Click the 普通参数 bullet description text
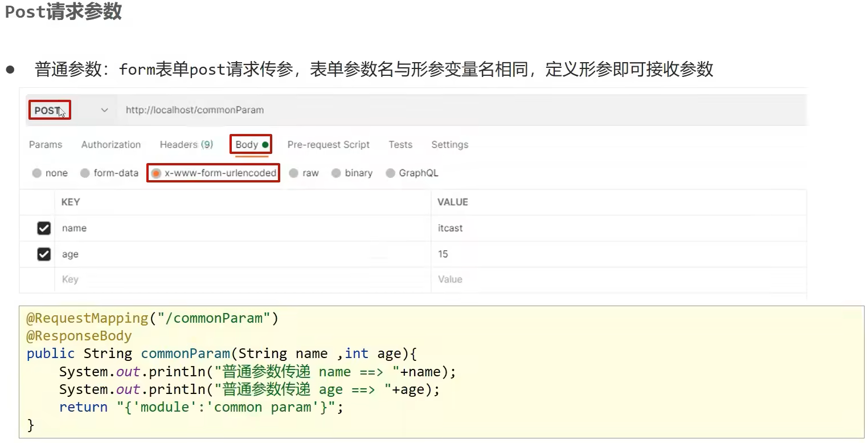Image resolution: width=868 pixels, height=443 pixels. click(x=374, y=70)
